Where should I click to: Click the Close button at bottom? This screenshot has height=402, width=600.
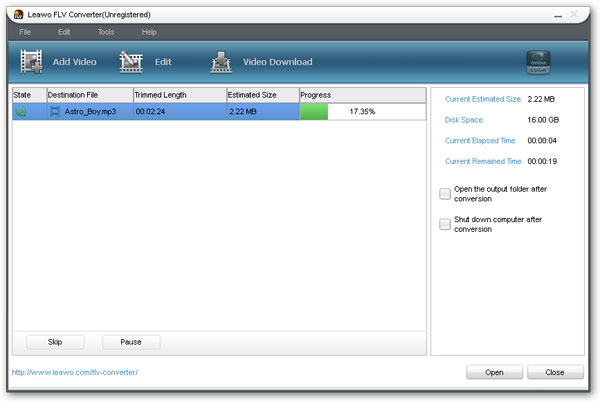[555, 372]
